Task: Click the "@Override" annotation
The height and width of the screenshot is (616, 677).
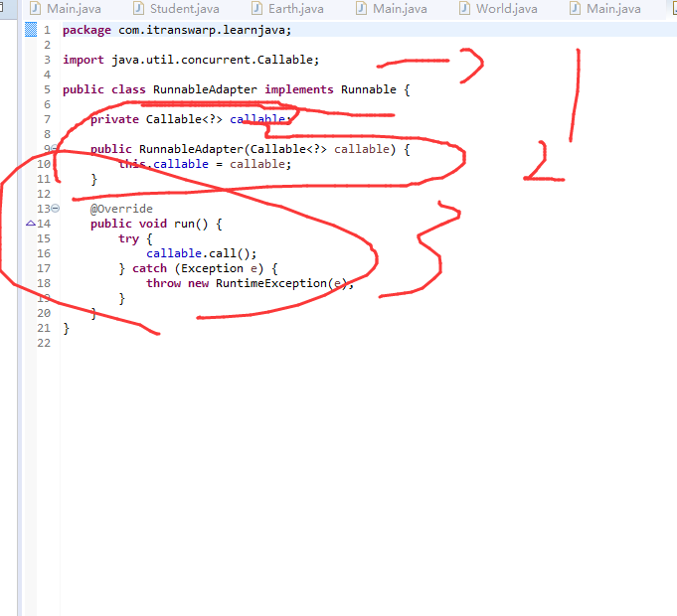Action: (x=121, y=209)
